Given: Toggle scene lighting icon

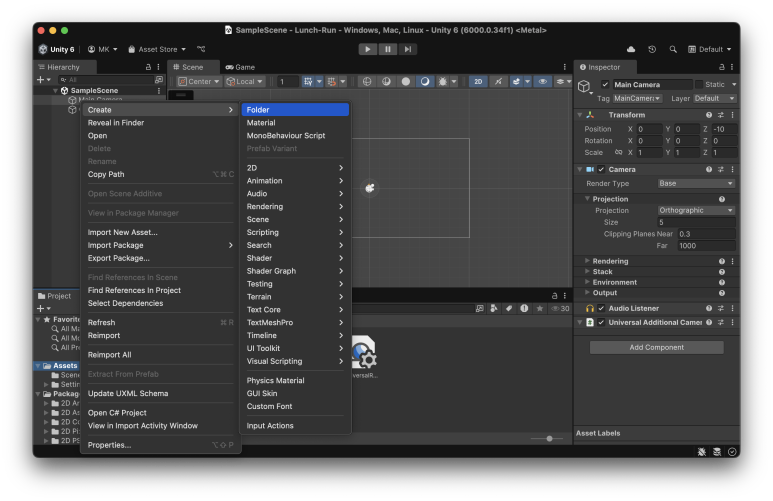Looking at the screenshot, I should pyautogui.click(x=498, y=81).
